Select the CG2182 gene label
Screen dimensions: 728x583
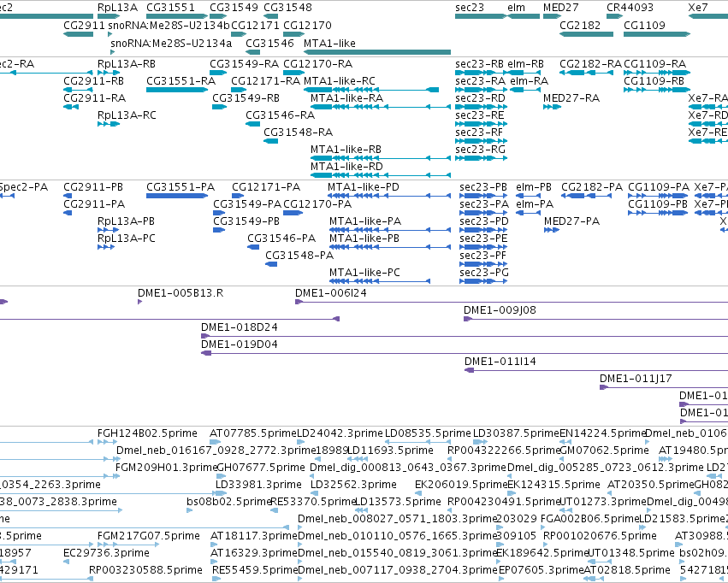click(x=580, y=25)
